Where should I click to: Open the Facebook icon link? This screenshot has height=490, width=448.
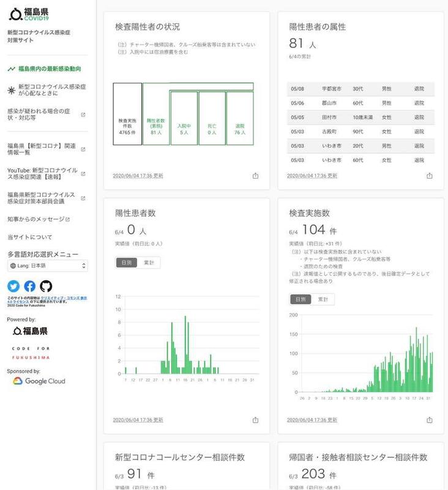(x=29, y=286)
